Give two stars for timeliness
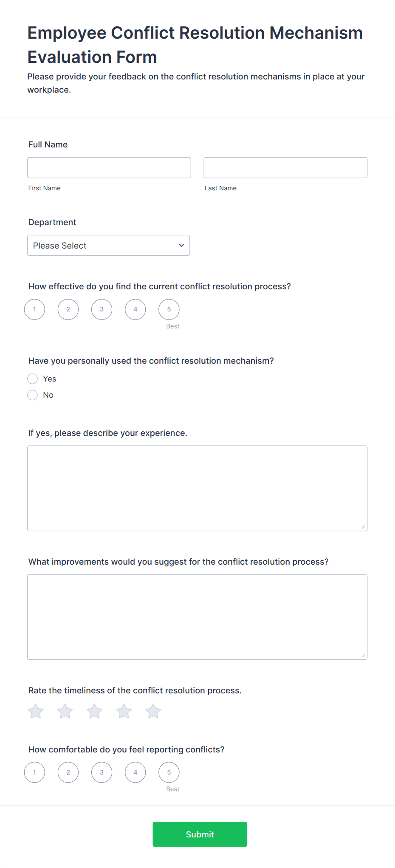This screenshot has width=395, height=868. pos(65,711)
